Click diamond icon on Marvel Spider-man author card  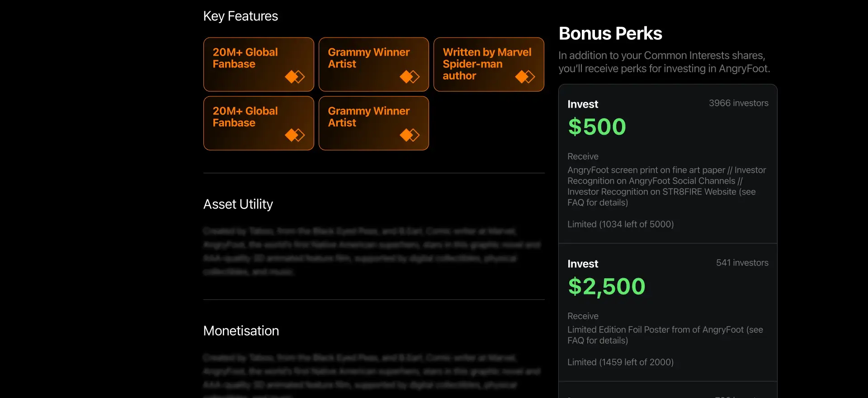[525, 77]
